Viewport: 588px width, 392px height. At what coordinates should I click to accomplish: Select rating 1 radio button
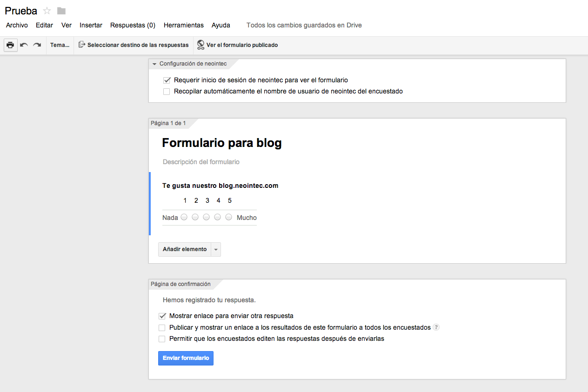[184, 217]
